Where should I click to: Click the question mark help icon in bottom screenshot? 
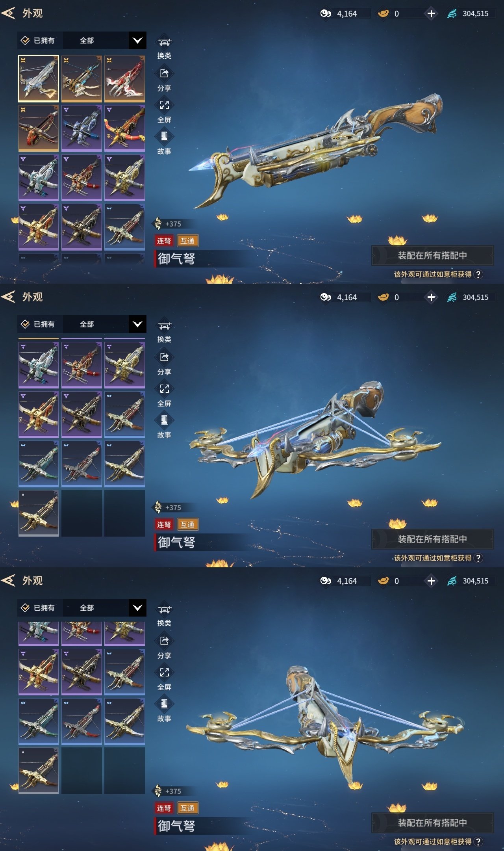click(x=478, y=842)
